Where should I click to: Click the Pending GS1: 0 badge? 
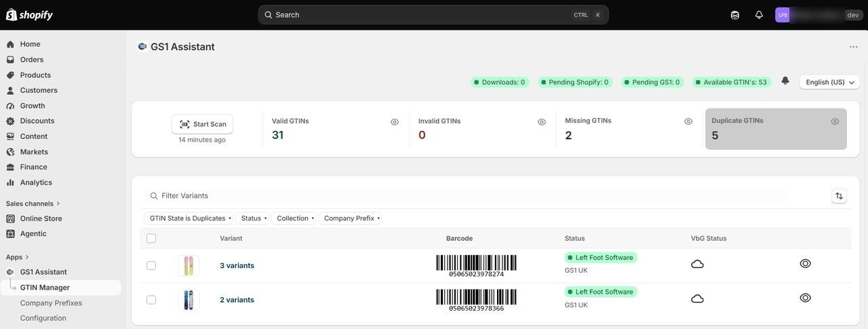pos(652,82)
